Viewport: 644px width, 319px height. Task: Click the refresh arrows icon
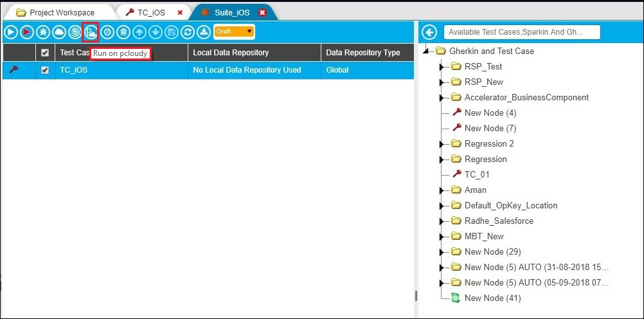pos(187,32)
